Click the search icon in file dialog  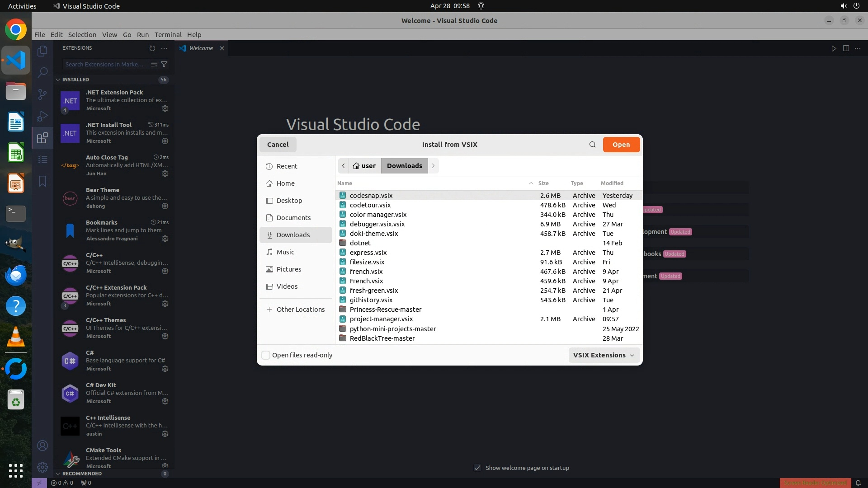click(x=592, y=145)
